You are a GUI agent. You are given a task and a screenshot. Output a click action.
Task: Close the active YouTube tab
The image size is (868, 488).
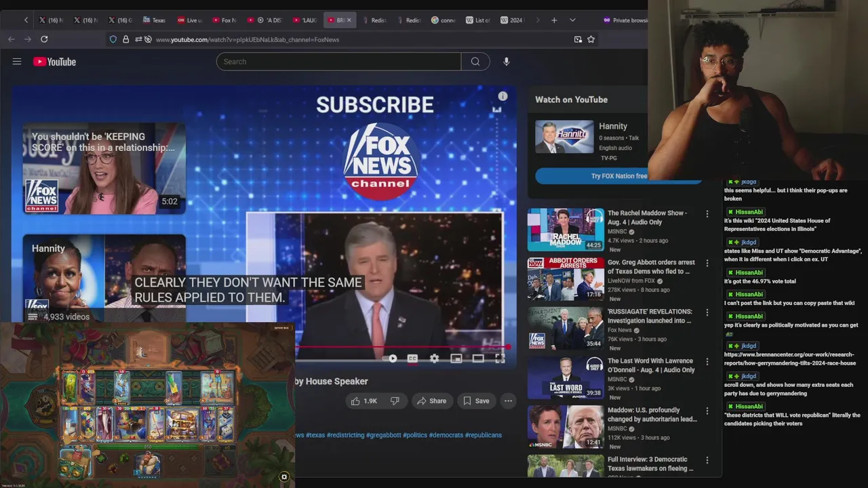(x=349, y=20)
